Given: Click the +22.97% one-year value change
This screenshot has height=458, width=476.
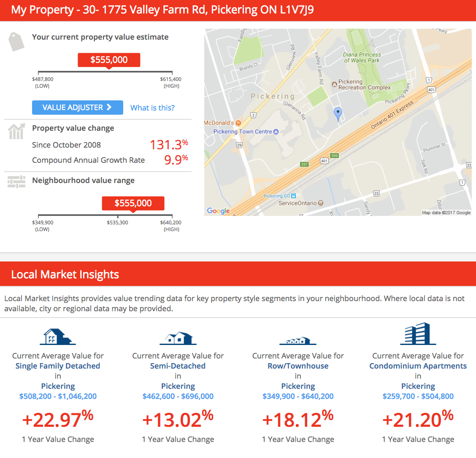Looking at the screenshot, I should coord(58,419).
